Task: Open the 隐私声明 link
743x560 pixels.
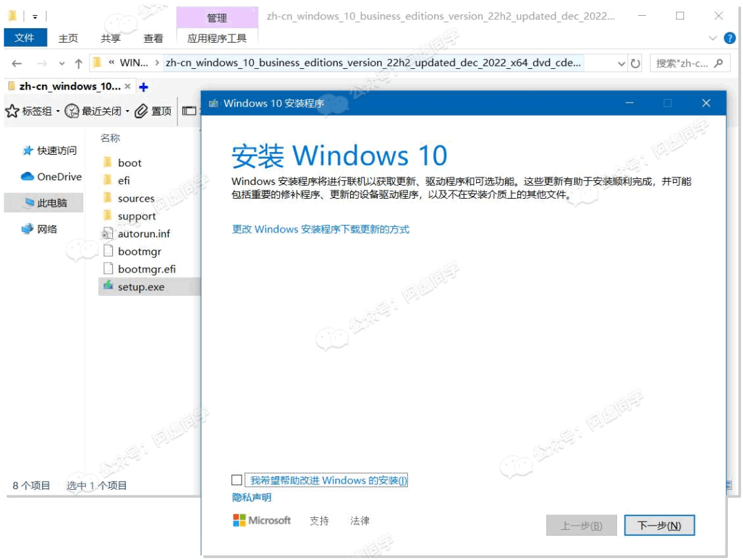Action: tap(252, 497)
